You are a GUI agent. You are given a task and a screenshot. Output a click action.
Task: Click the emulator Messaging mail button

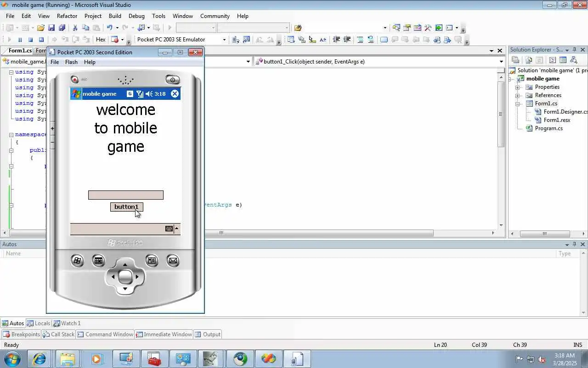pos(173,261)
